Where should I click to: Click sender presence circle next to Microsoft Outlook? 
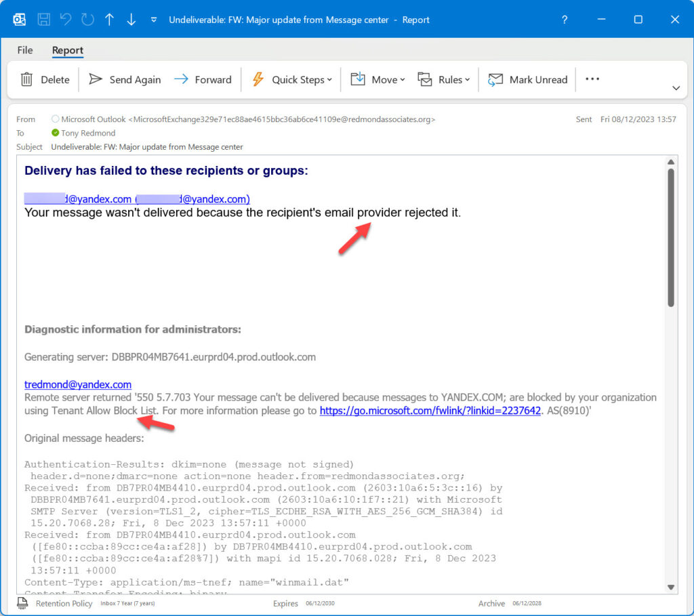pos(56,119)
